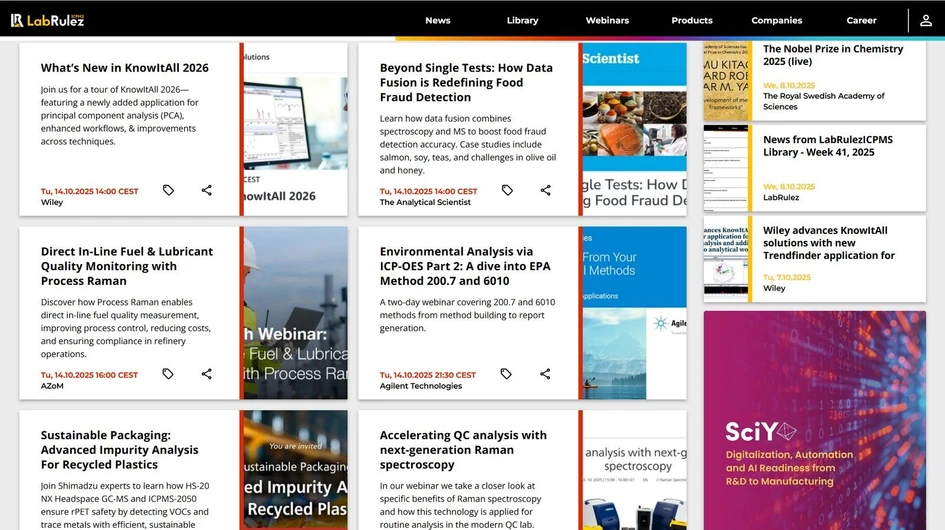This screenshot has height=530, width=945.
Task: Open the Library menu item
Action: (523, 21)
